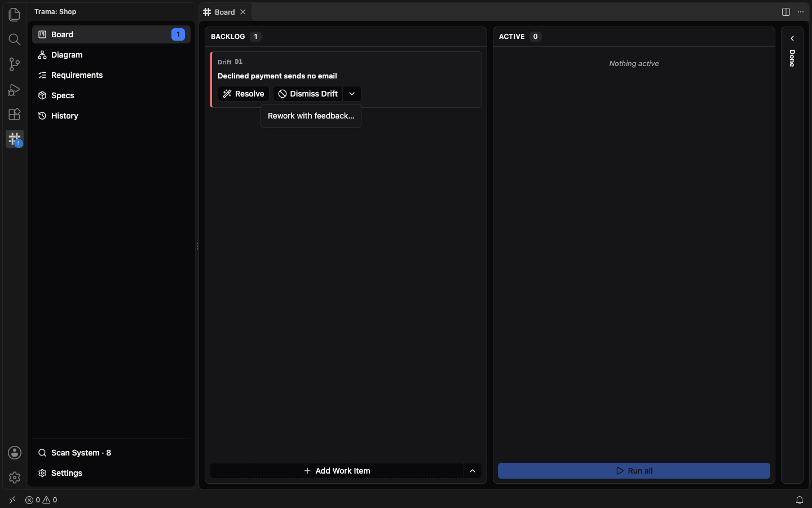
Task: Click the Drift D1 label on card
Action: (x=230, y=62)
